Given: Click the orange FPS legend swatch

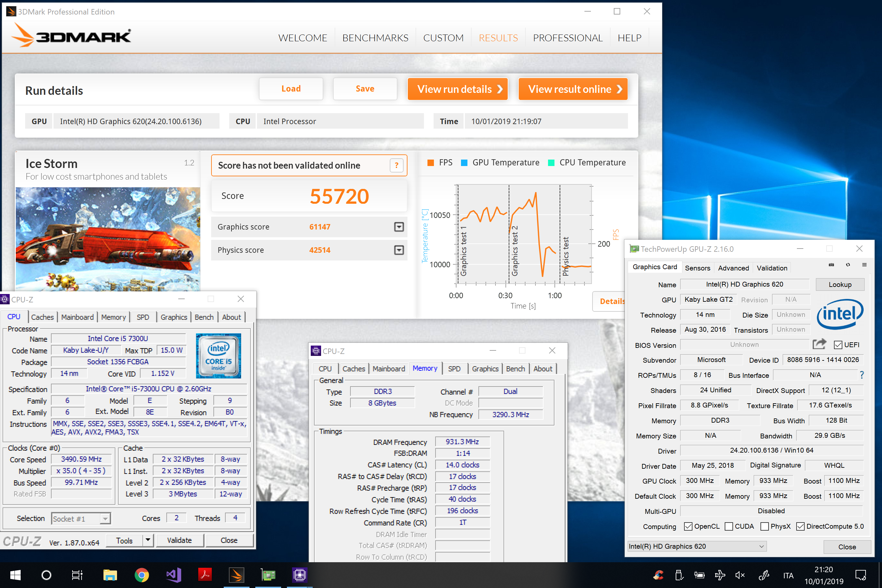Looking at the screenshot, I should coord(430,162).
